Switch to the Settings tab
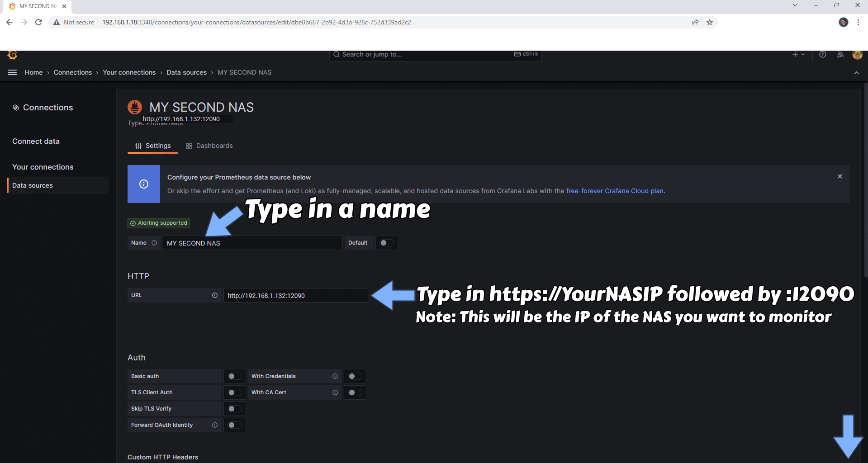The width and height of the screenshot is (868, 463). coord(153,146)
